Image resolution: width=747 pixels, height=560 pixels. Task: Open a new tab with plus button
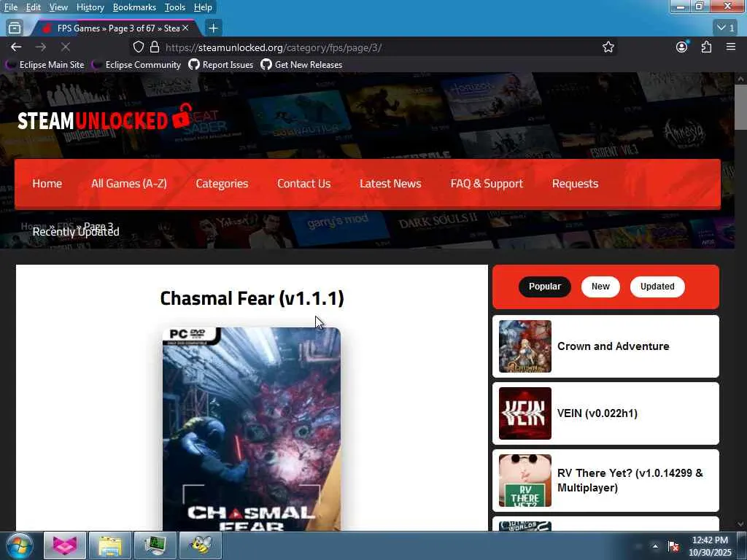pyautogui.click(x=214, y=28)
